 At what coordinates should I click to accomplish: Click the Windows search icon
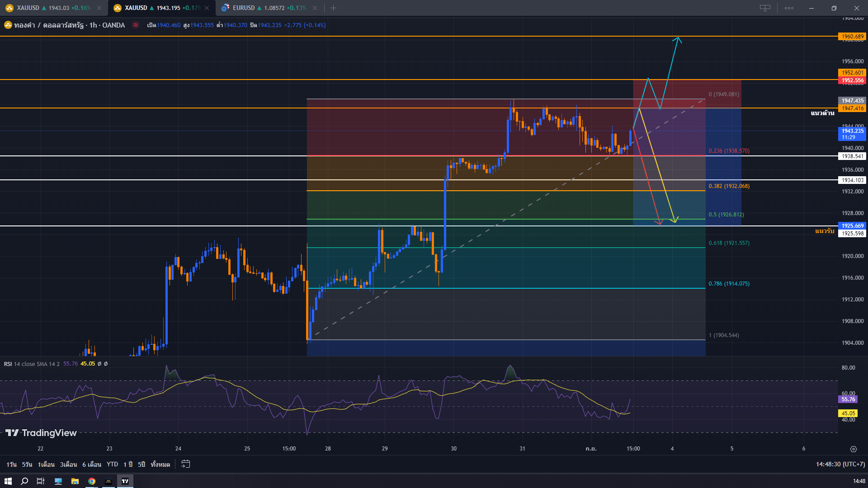[24, 481]
